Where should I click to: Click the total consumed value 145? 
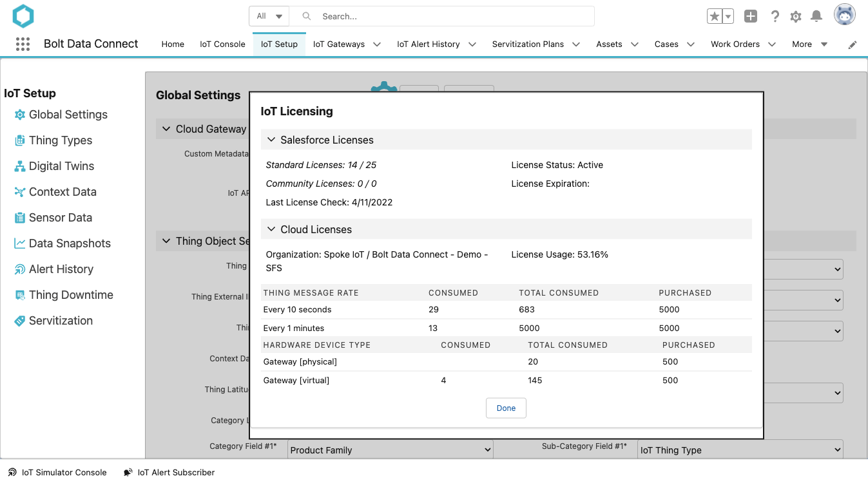click(x=535, y=380)
